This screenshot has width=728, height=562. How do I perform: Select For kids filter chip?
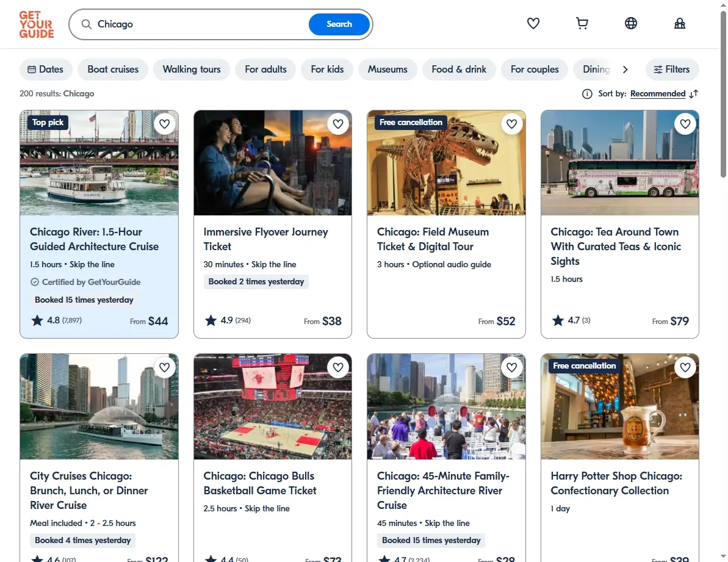(327, 69)
